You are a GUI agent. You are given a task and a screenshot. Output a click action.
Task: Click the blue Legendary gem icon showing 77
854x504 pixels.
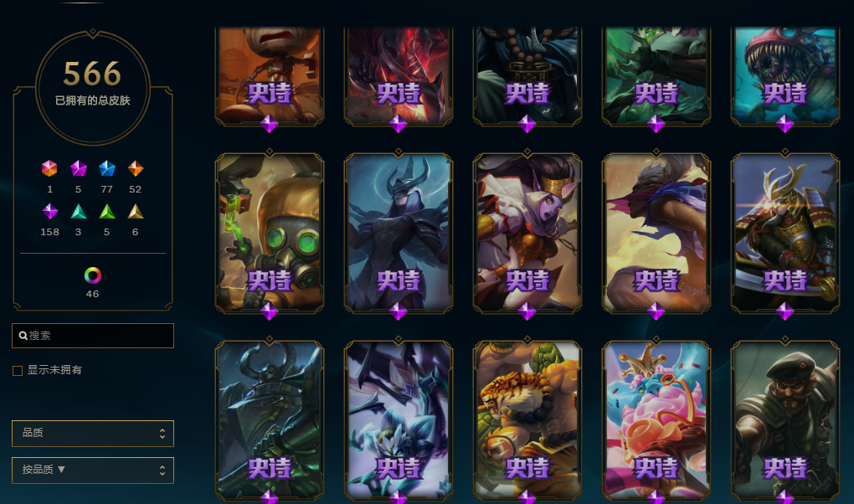[107, 168]
